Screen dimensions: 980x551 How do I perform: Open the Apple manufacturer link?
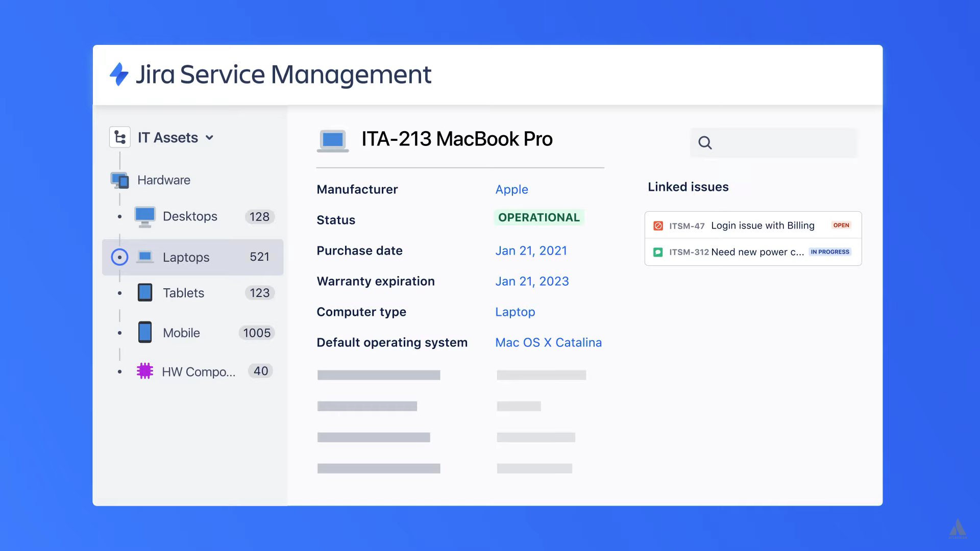511,189
